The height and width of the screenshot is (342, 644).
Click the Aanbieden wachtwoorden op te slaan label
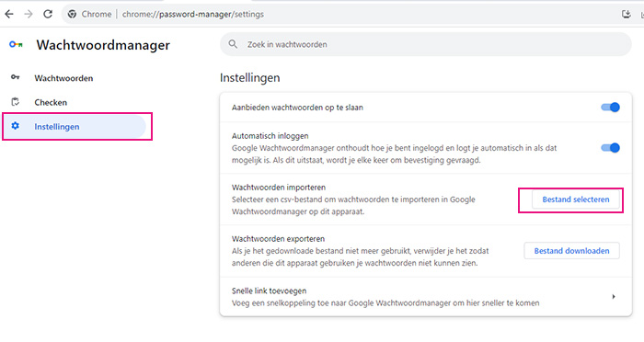pos(297,108)
